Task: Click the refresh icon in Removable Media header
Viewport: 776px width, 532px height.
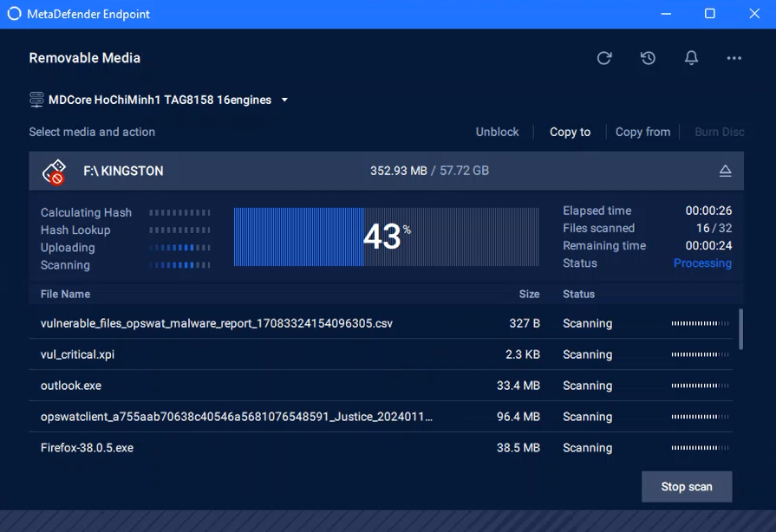Action: (x=604, y=58)
